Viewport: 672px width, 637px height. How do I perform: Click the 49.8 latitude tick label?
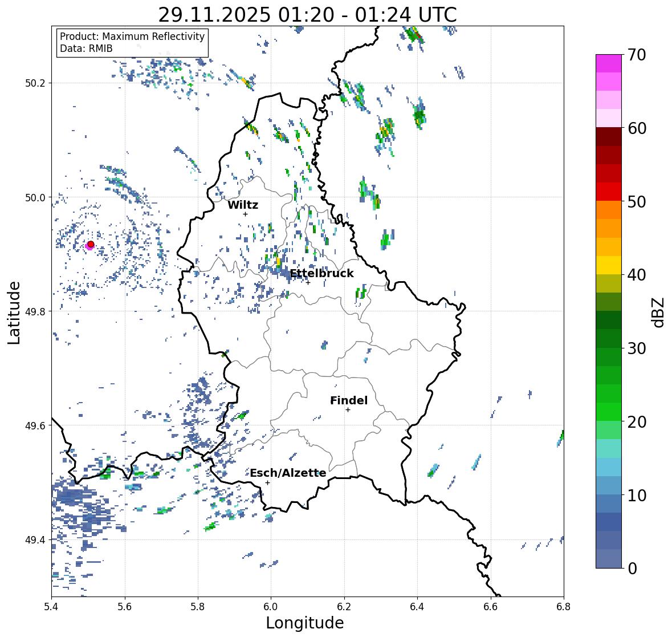35,311
